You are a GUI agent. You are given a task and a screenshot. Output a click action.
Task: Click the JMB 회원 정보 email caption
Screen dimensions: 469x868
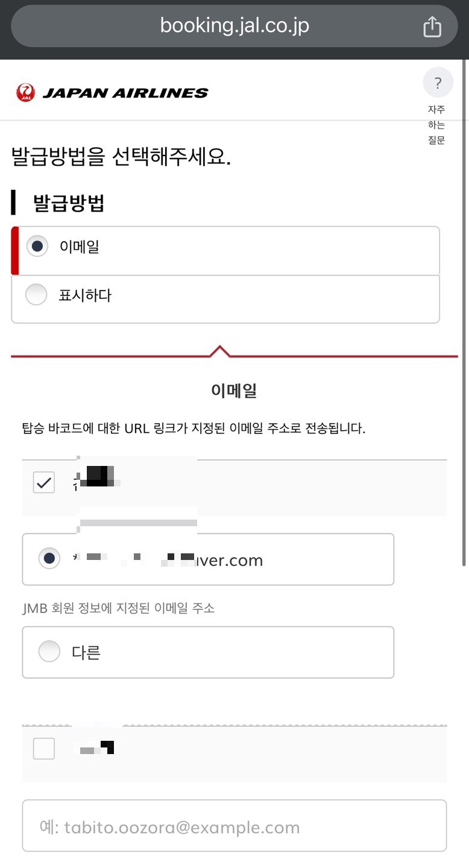[118, 608]
